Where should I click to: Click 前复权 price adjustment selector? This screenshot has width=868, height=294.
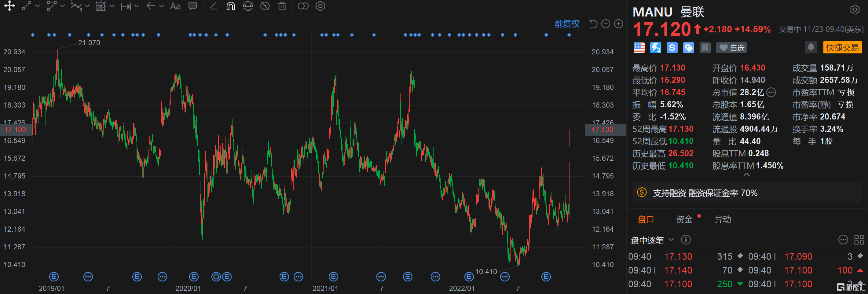(x=567, y=24)
